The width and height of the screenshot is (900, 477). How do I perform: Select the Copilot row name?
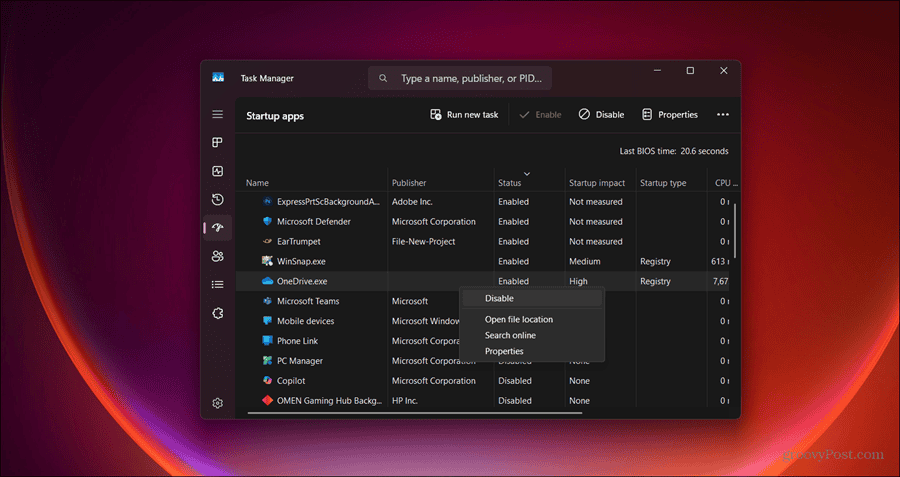point(291,381)
